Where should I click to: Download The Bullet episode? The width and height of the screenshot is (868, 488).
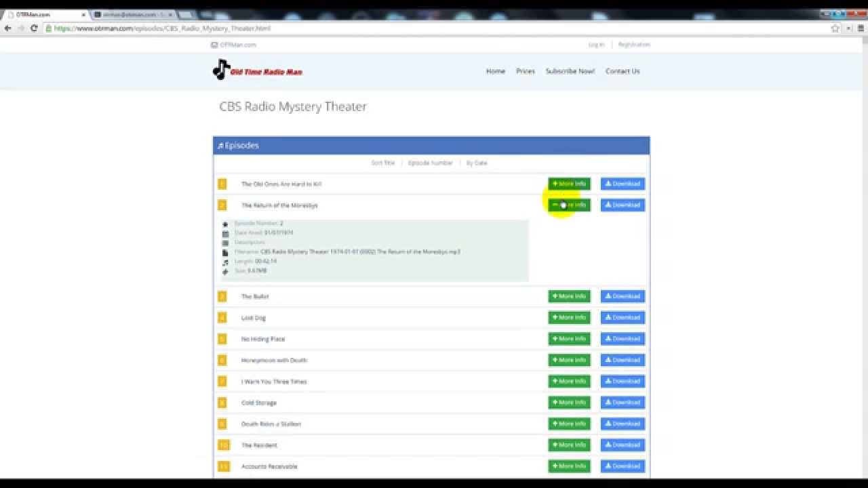(623, 296)
